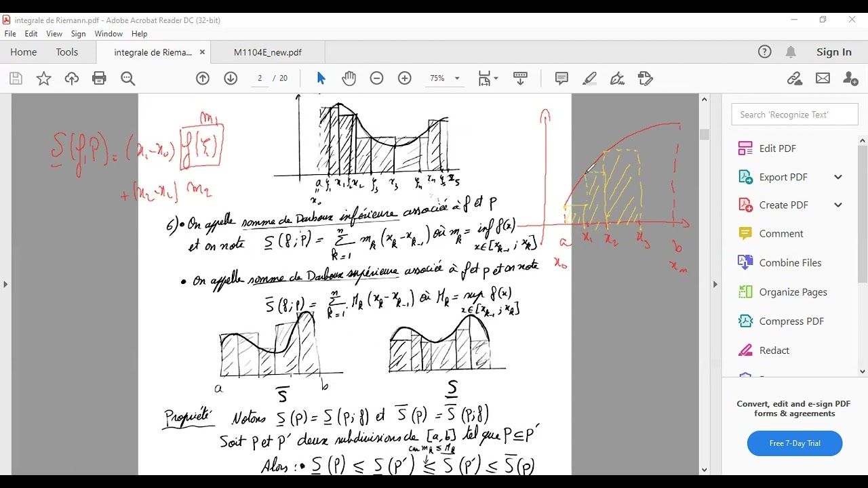Click the stamp tool icon
The image size is (868, 488).
(x=646, y=79)
